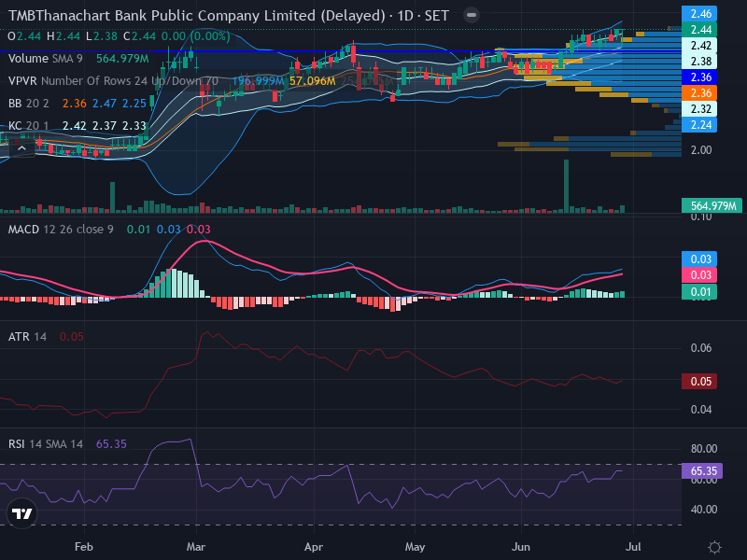Click the 2.24 price axis label
The height and width of the screenshot is (560, 747).
699,125
